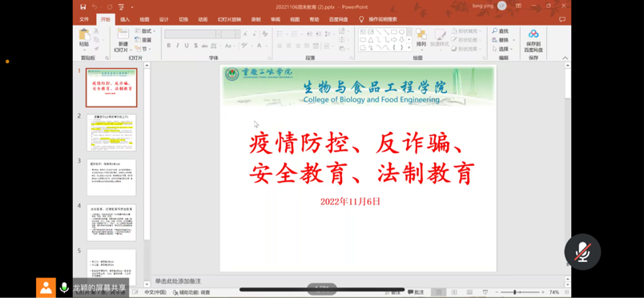Select slide 3 thumbnail in the panel
644x298 pixels.
[111, 178]
